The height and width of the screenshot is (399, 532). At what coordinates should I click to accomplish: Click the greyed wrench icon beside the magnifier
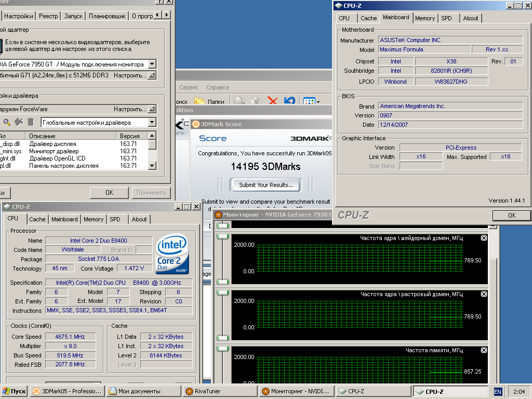click(19, 122)
